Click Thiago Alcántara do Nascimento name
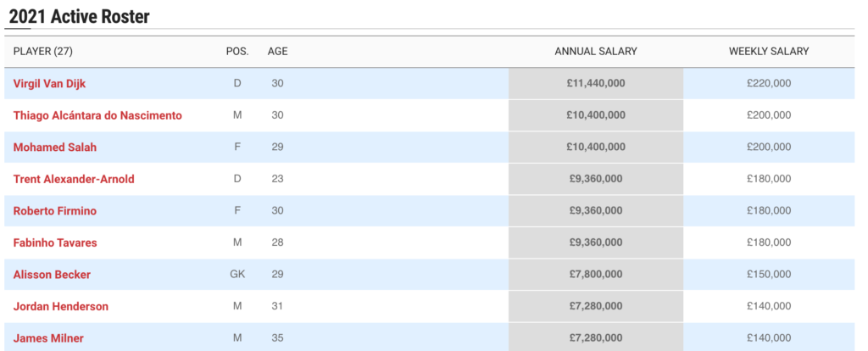The height and width of the screenshot is (351, 868). 97,115
